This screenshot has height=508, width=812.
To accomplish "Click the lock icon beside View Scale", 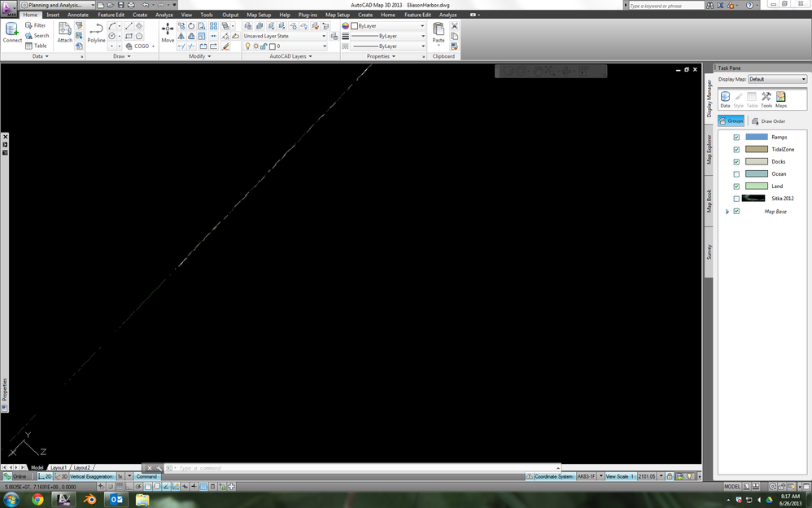I will [x=670, y=476].
